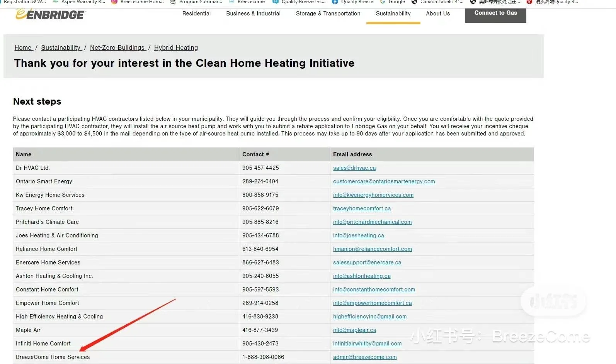Viewport: 616px width, 364px height.
Task: Expand the Storage & Transportation menu
Action: pos(328,14)
